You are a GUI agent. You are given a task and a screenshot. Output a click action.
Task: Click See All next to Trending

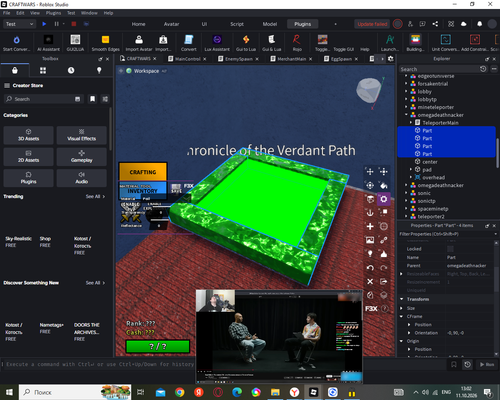(x=95, y=196)
